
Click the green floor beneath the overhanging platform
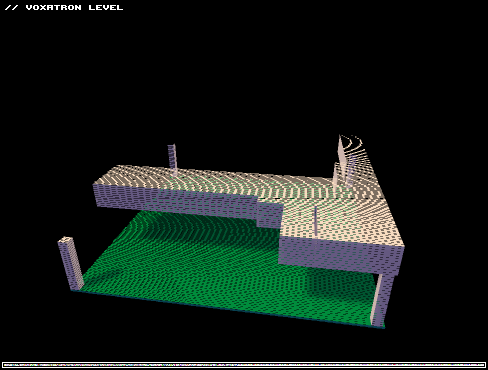(x=200, y=227)
